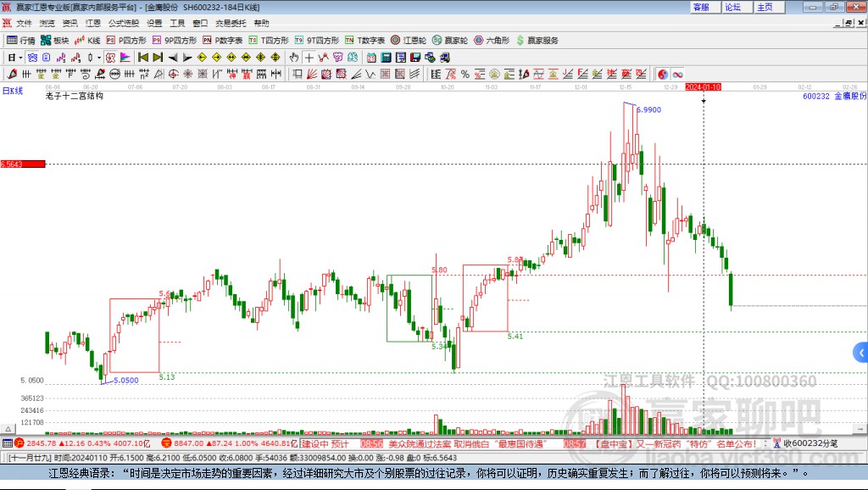Open 赢家服务 with the dollar icon

(x=537, y=41)
